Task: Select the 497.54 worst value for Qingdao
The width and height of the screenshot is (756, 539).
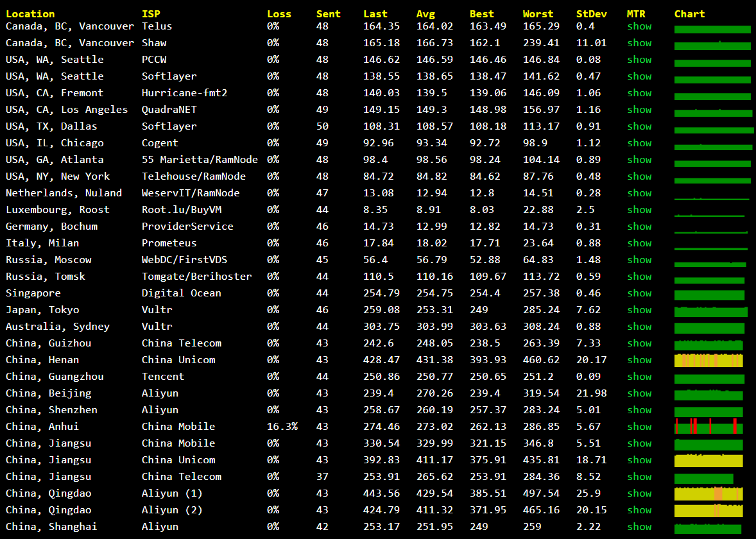Action: [542, 493]
